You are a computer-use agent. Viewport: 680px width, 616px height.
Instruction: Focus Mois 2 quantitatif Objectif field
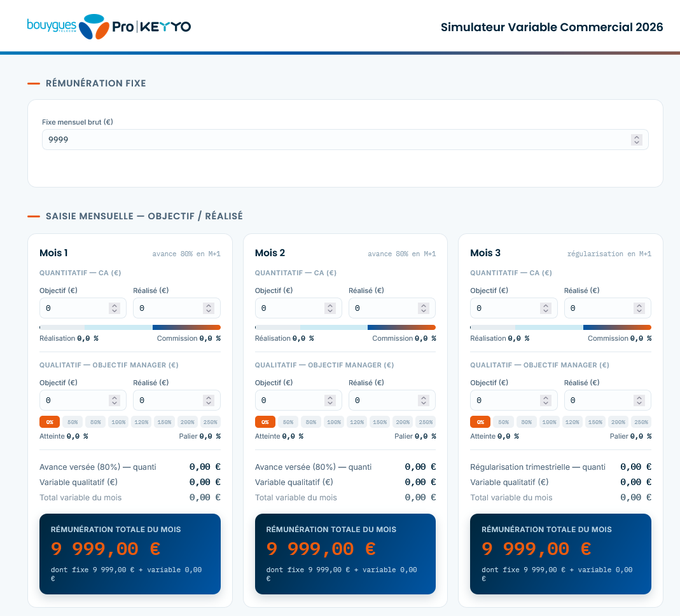point(298,308)
